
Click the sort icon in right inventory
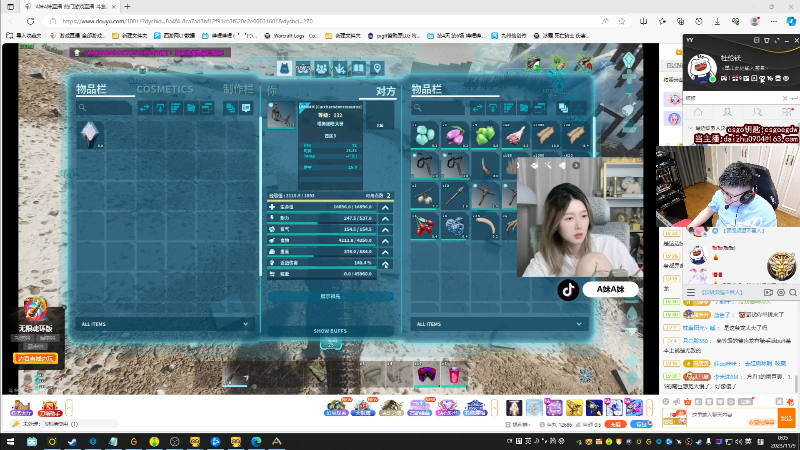pyautogui.click(x=508, y=108)
